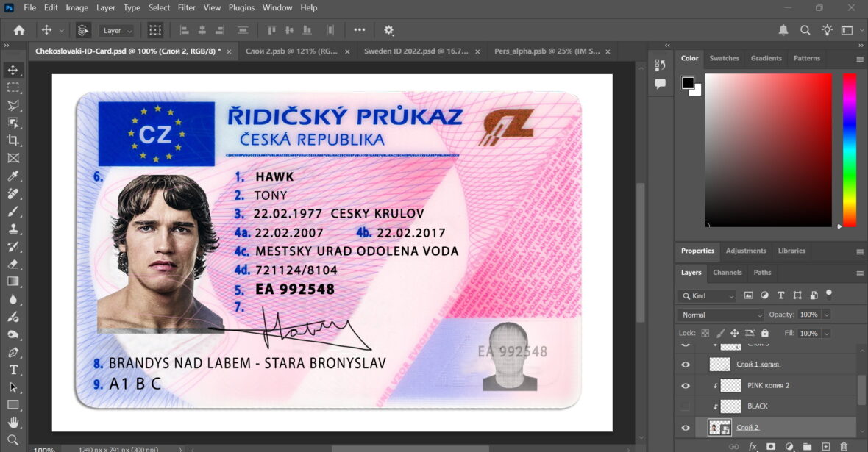Image resolution: width=868 pixels, height=452 pixels.
Task: Show the BLACK layer
Action: [685, 406]
